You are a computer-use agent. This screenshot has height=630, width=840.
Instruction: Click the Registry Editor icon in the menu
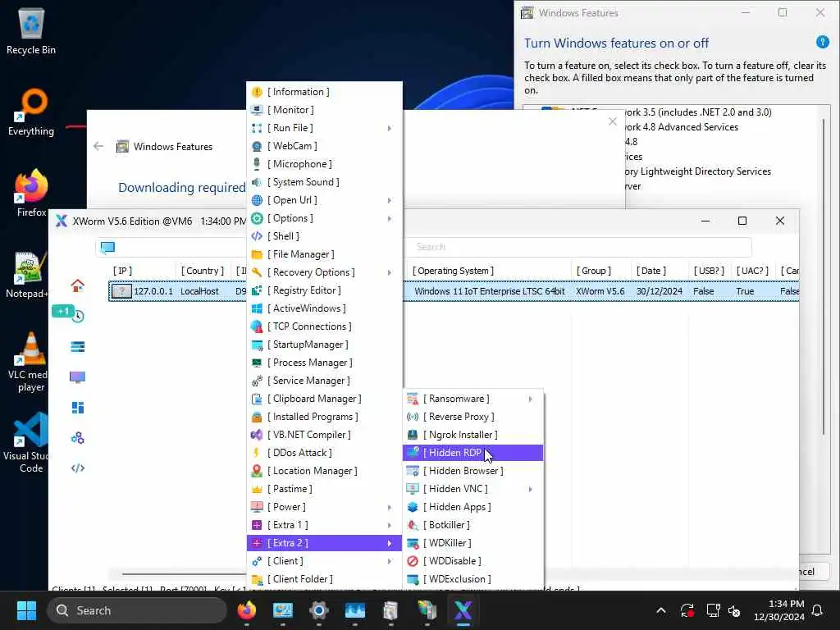pos(257,290)
